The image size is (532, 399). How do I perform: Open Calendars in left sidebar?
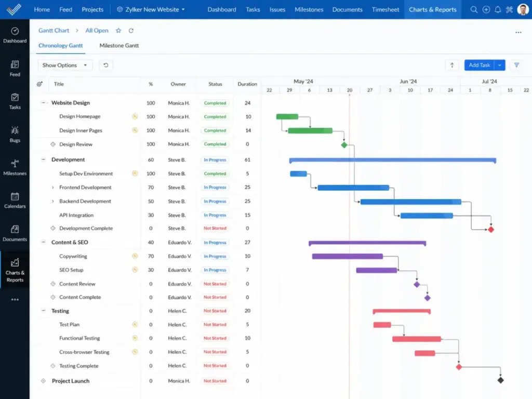point(15,201)
